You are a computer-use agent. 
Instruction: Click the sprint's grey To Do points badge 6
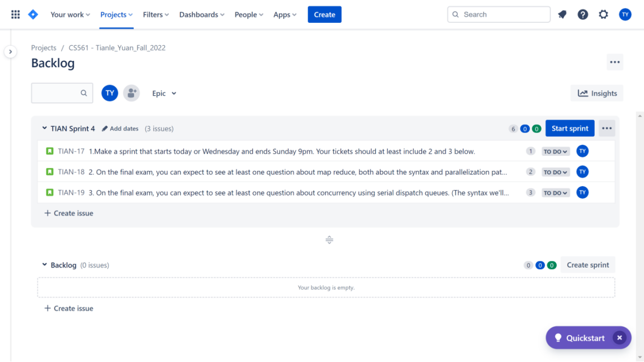coord(513,129)
